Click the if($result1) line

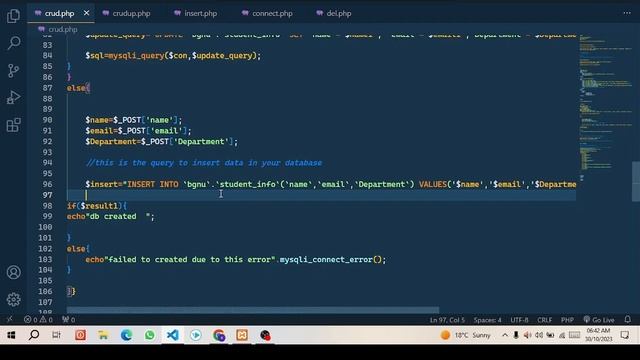pos(97,206)
